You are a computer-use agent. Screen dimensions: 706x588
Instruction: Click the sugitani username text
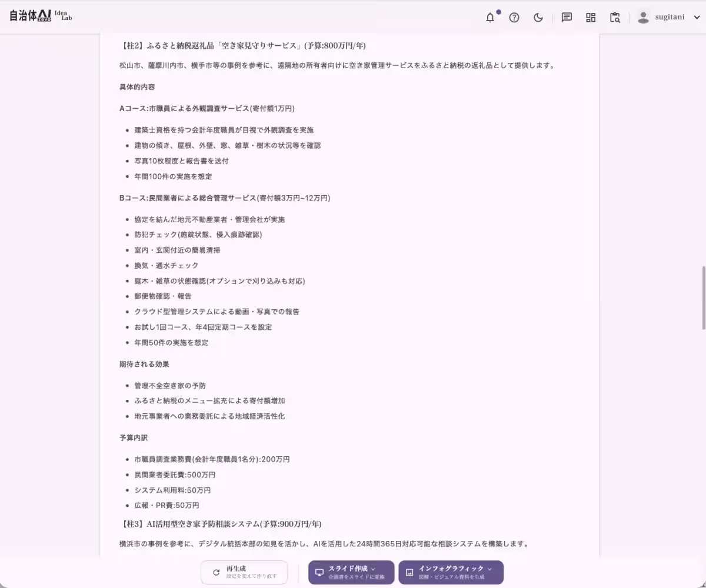click(x=670, y=17)
